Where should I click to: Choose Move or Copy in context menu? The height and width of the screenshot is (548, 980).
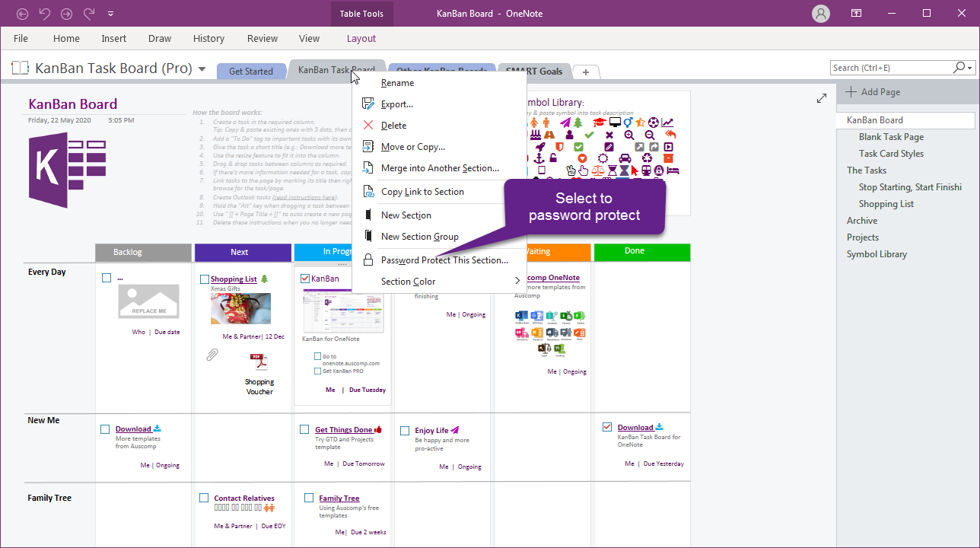[x=440, y=147]
